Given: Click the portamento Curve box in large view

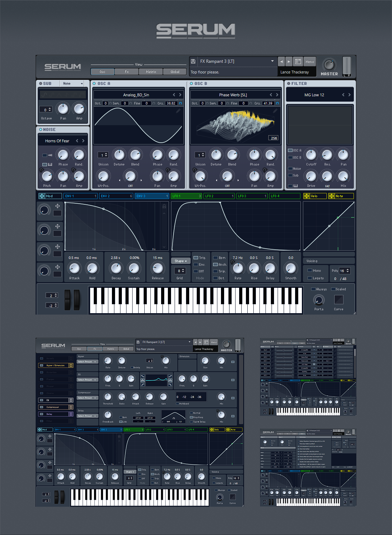Looking at the screenshot, I should click(339, 300).
